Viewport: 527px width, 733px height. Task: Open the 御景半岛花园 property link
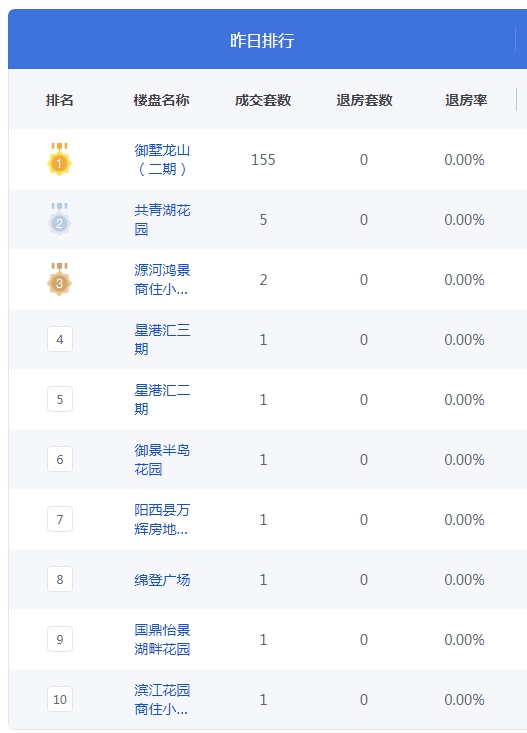pos(162,460)
